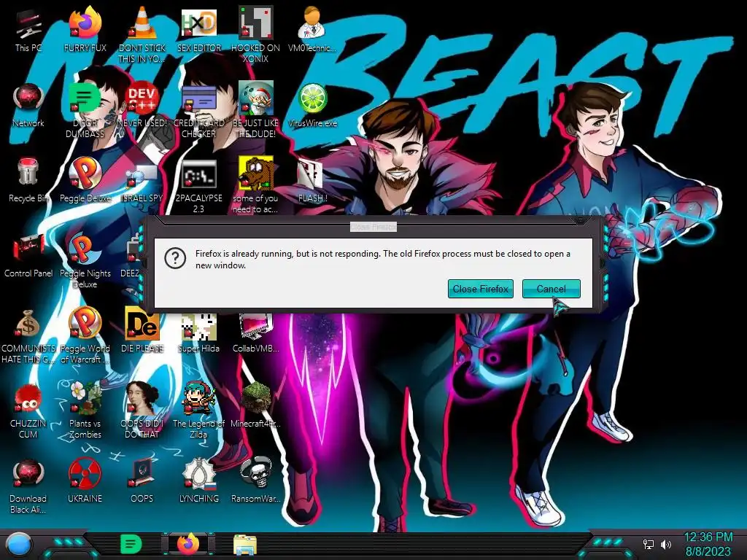Open the Peggle Deluxe shortcut
Image resolution: width=747 pixels, height=560 pixels.
pos(85,181)
